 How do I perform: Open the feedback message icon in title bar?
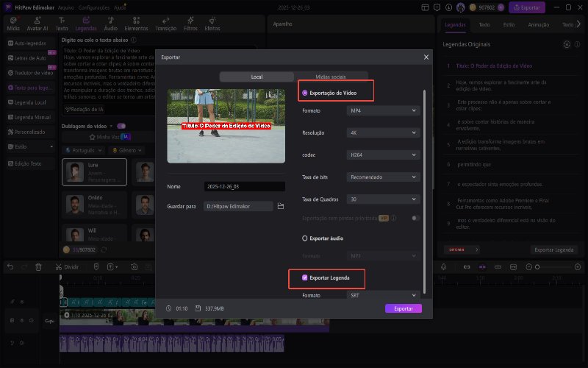437,7
